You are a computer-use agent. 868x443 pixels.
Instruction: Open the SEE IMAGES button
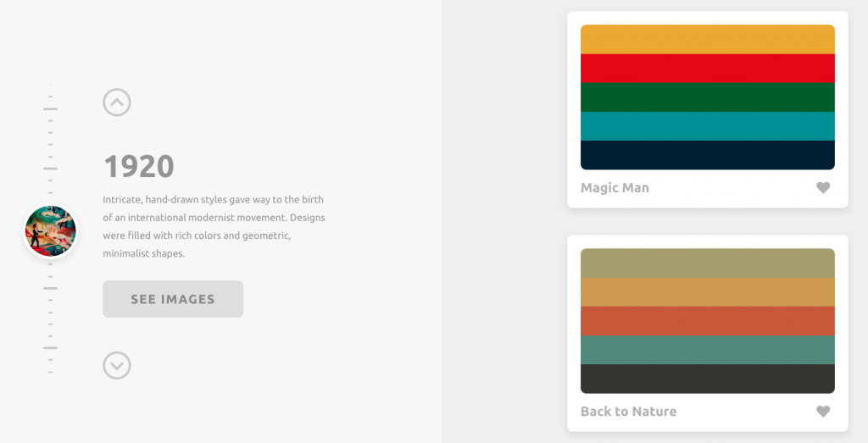(x=173, y=299)
